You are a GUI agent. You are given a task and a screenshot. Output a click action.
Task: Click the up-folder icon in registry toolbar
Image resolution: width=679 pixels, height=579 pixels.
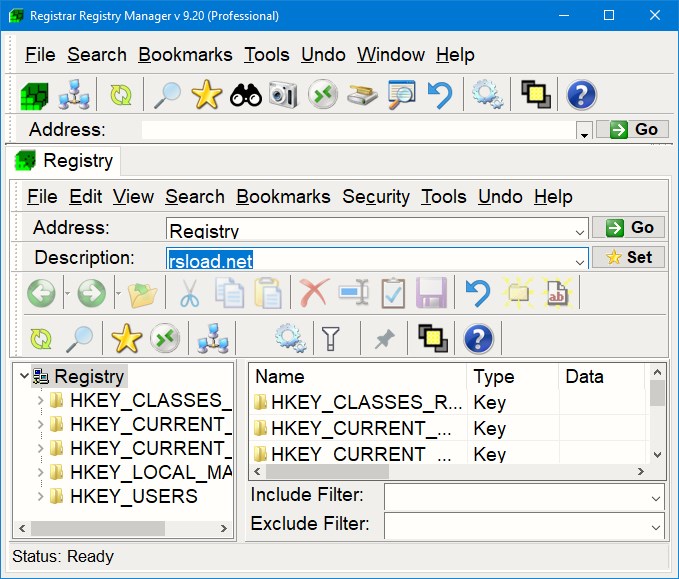[142, 294]
